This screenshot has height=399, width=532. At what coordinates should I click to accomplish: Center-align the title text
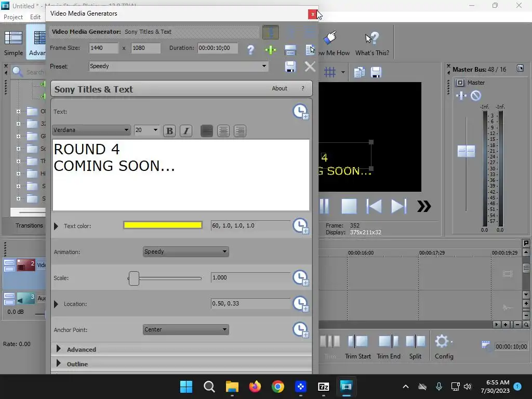click(223, 131)
